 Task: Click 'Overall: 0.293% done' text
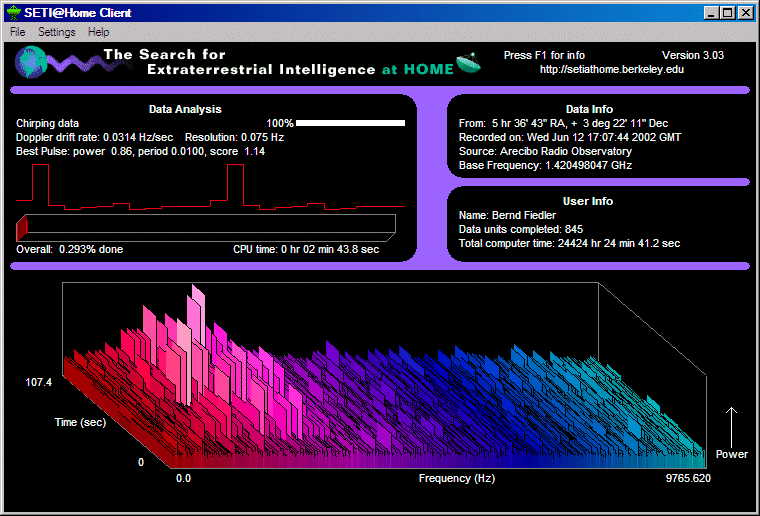coord(69,250)
